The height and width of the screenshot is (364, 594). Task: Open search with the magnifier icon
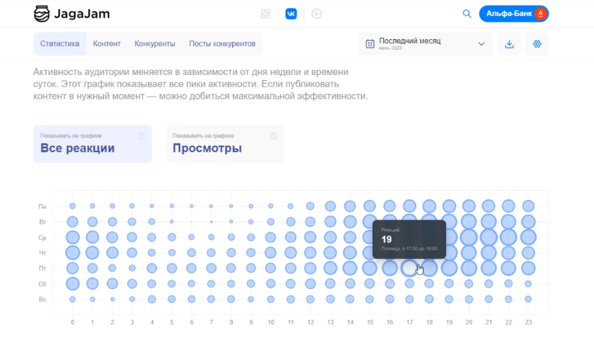point(467,14)
